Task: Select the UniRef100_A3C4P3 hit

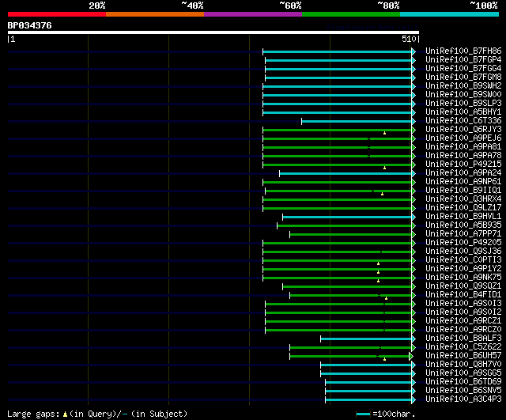Action: click(463, 399)
